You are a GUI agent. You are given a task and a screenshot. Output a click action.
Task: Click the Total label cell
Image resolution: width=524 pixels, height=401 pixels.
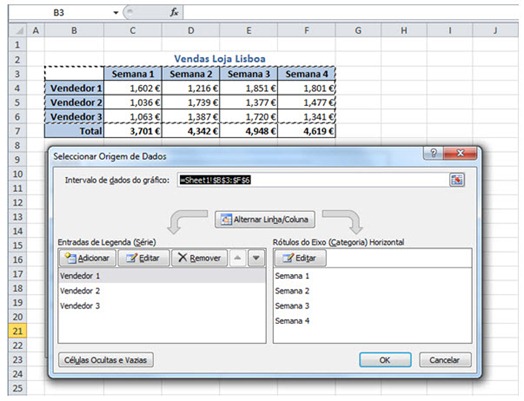pyautogui.click(x=74, y=131)
